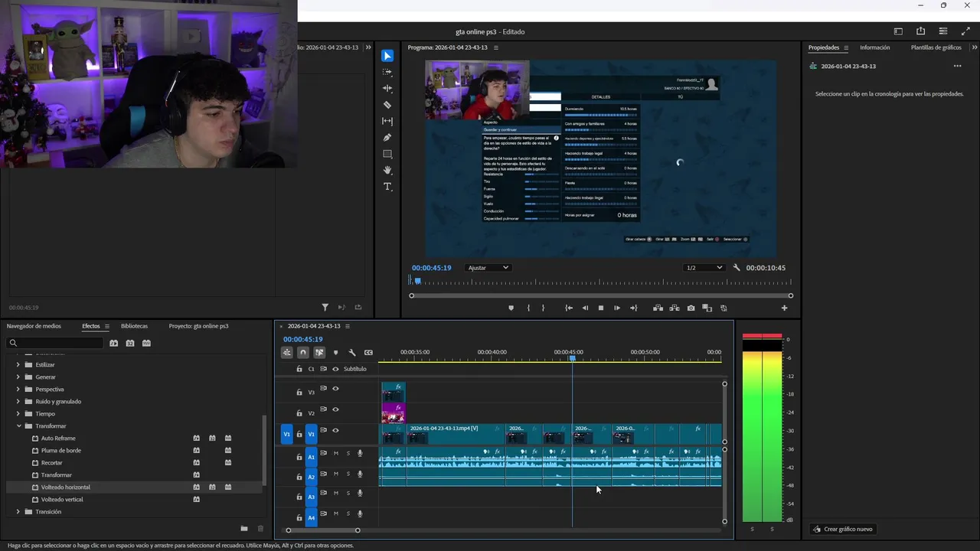
Task: Open the Bibliotecas tab
Action: pos(134,326)
